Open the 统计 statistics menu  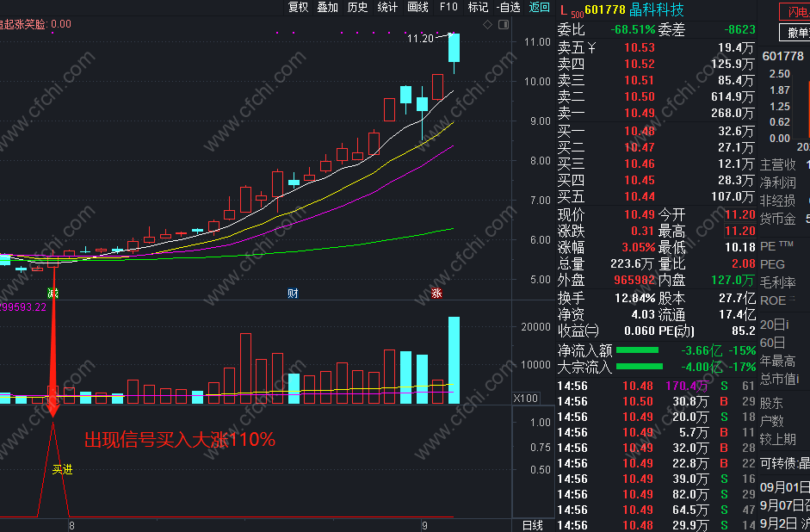click(x=387, y=7)
